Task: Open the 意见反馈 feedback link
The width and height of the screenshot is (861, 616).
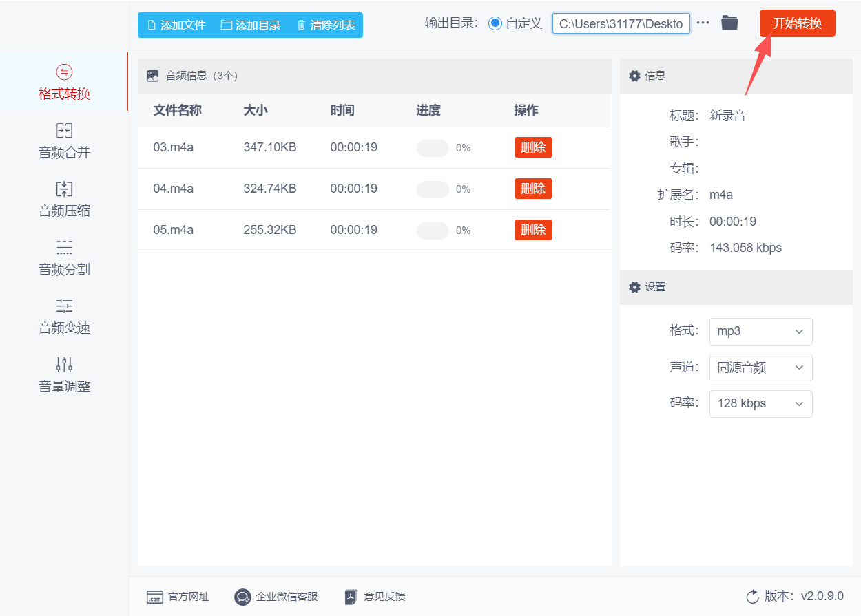Action: [x=375, y=597]
